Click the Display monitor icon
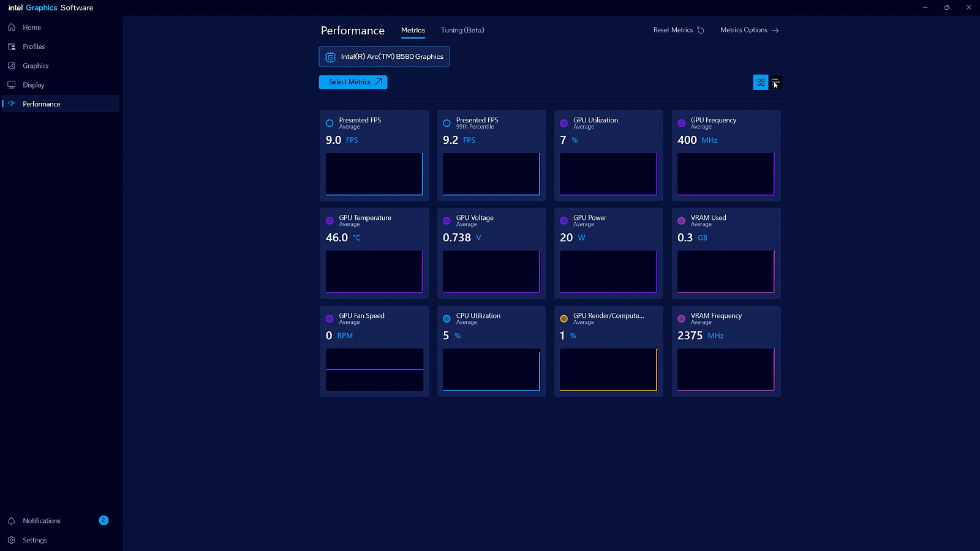The image size is (980, 551). 11,84
